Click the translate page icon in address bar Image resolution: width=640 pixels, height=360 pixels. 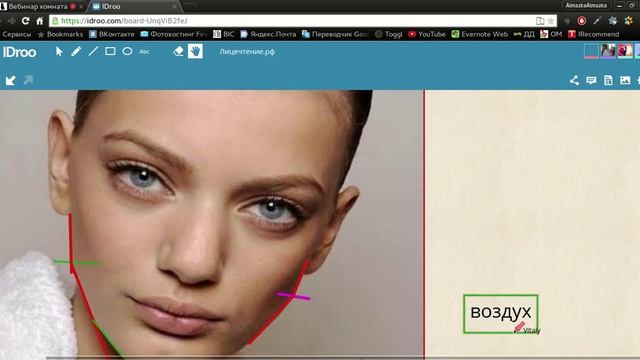540,21
